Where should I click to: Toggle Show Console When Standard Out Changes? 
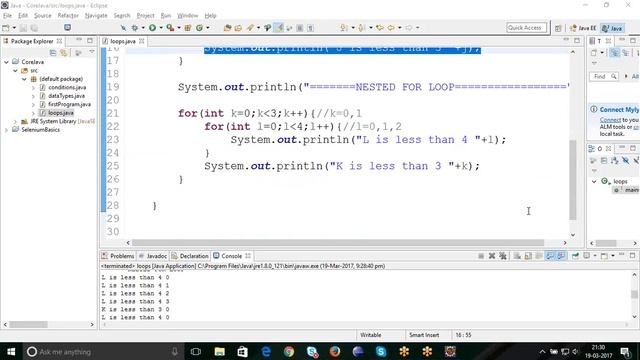(550, 256)
